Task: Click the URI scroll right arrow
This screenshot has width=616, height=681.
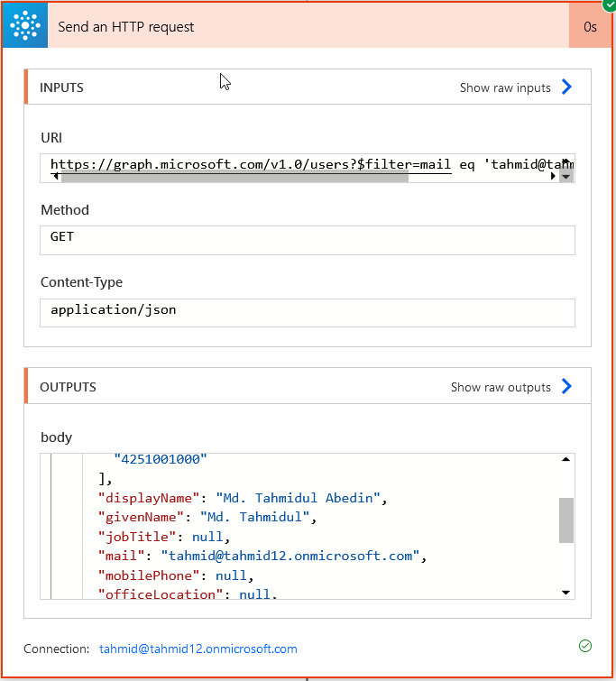Action: coord(553,176)
